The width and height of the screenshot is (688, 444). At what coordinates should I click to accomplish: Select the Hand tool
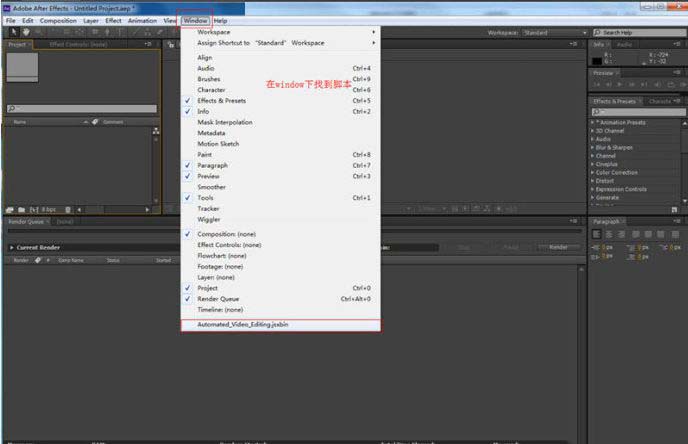(24, 32)
